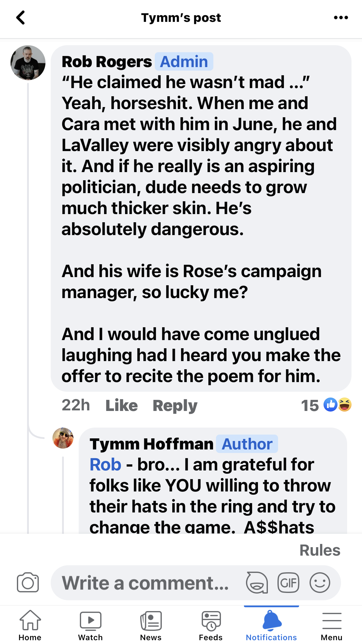Tap the Rob Rogers commenter name
The image size is (362, 644).
click(107, 62)
